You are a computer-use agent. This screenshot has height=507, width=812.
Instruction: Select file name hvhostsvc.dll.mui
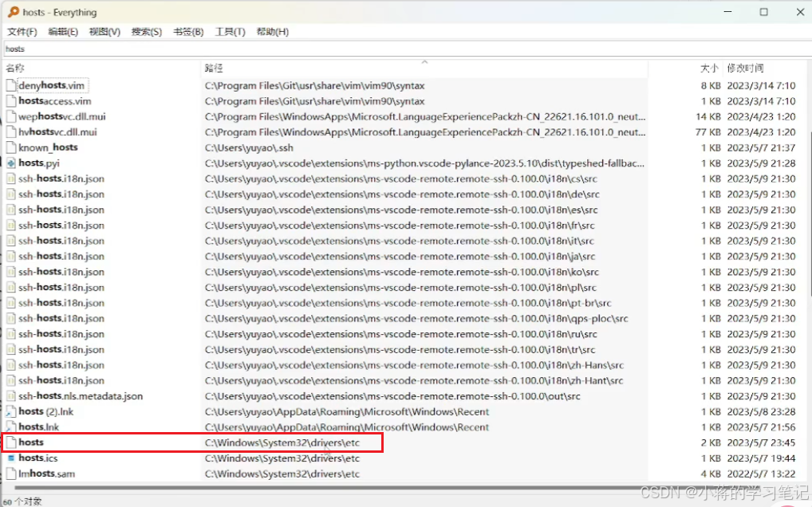click(x=57, y=132)
